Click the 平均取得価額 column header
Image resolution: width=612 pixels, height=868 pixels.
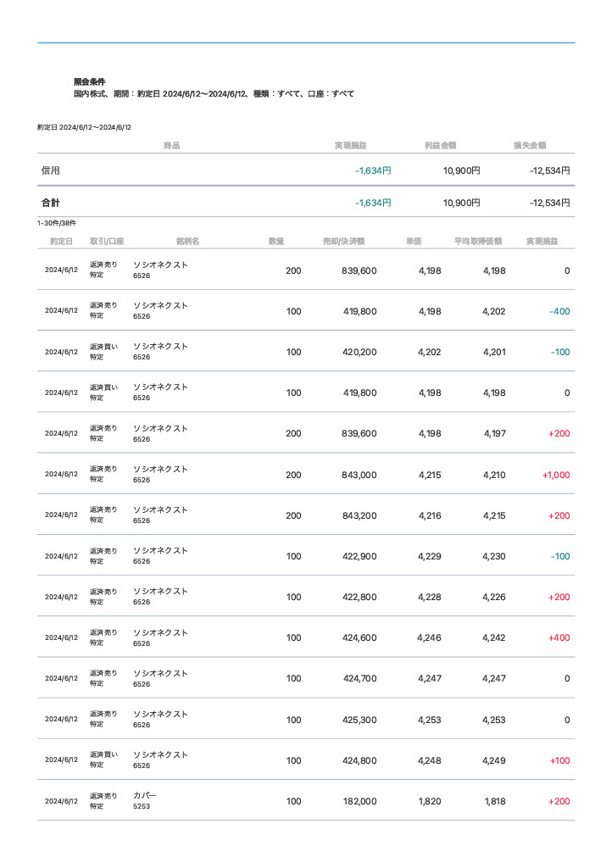tap(478, 242)
